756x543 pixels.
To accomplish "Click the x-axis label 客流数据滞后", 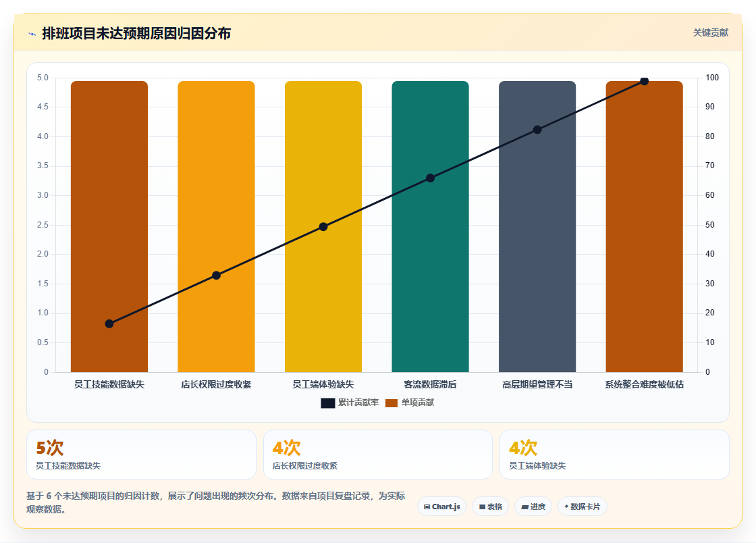I will (431, 384).
